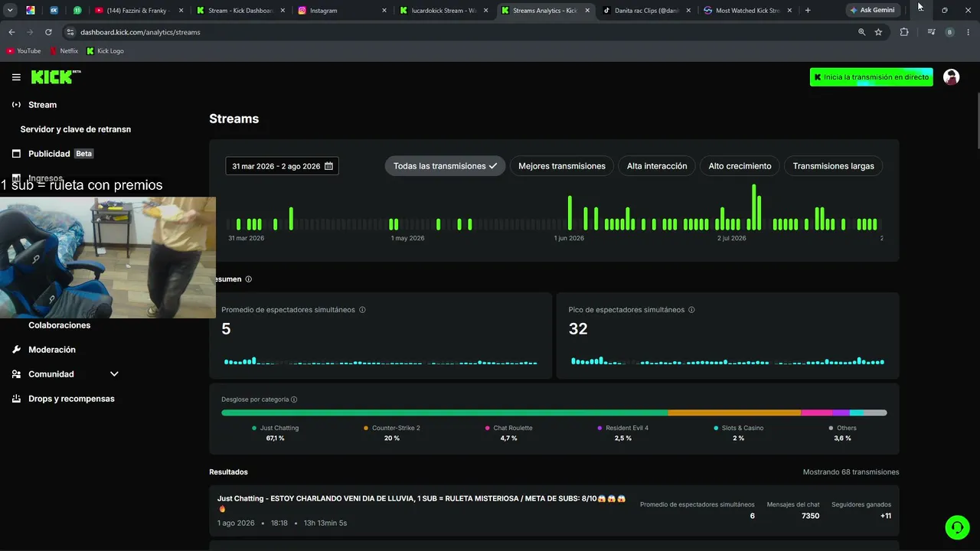Switch to the Danita rac Clips tab
This screenshot has height=551, width=980.
[646, 11]
